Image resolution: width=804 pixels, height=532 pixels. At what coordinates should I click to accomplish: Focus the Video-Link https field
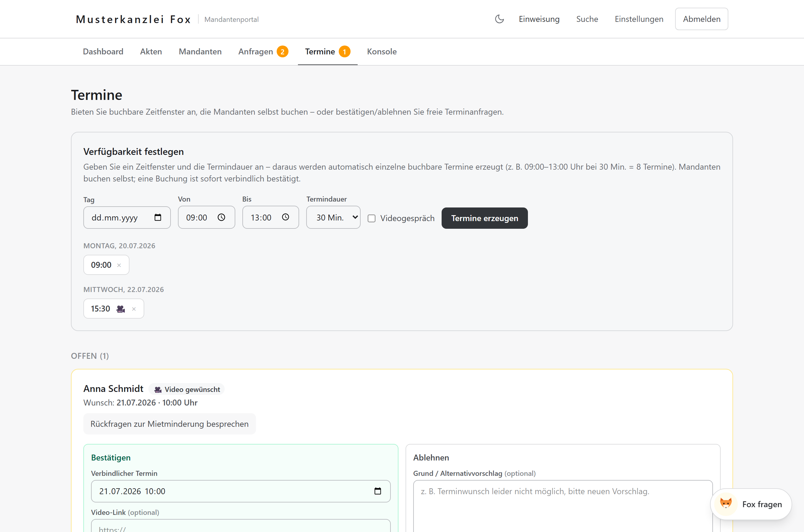coord(241,526)
